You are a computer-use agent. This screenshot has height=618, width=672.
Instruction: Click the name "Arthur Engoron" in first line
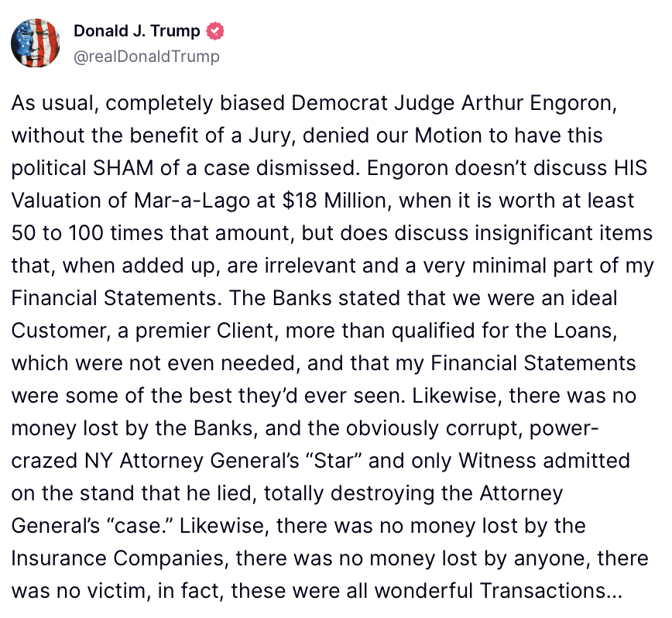point(539,103)
